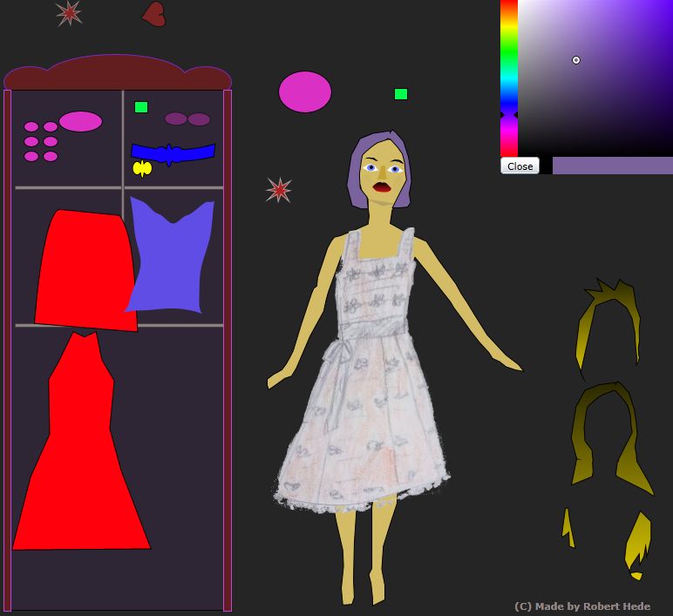Image resolution: width=673 pixels, height=616 pixels.
Task: Pick the dark purple double-oval accessory
Action: [x=187, y=118]
